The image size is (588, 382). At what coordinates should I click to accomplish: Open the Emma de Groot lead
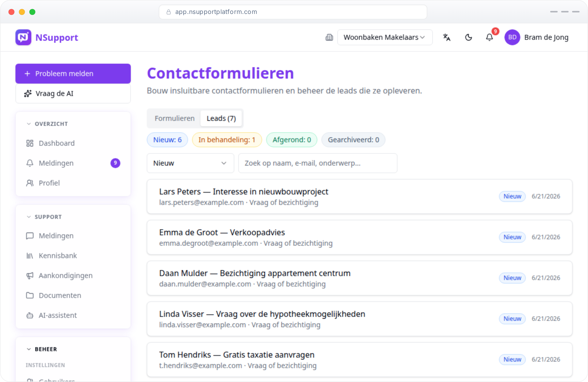[360, 237]
